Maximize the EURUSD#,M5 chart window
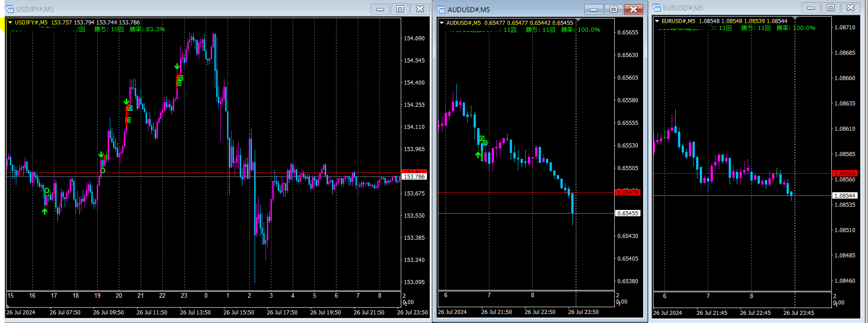The image size is (868, 323). (x=831, y=8)
